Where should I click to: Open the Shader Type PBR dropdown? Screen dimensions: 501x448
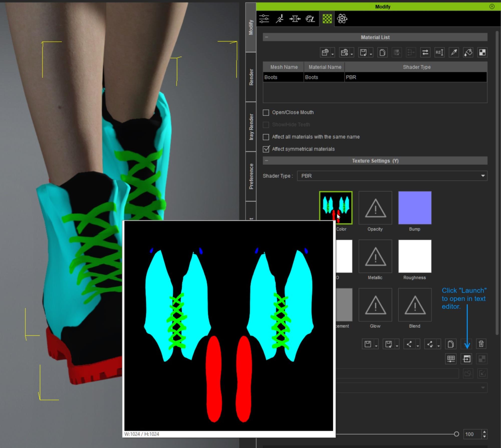tap(392, 176)
